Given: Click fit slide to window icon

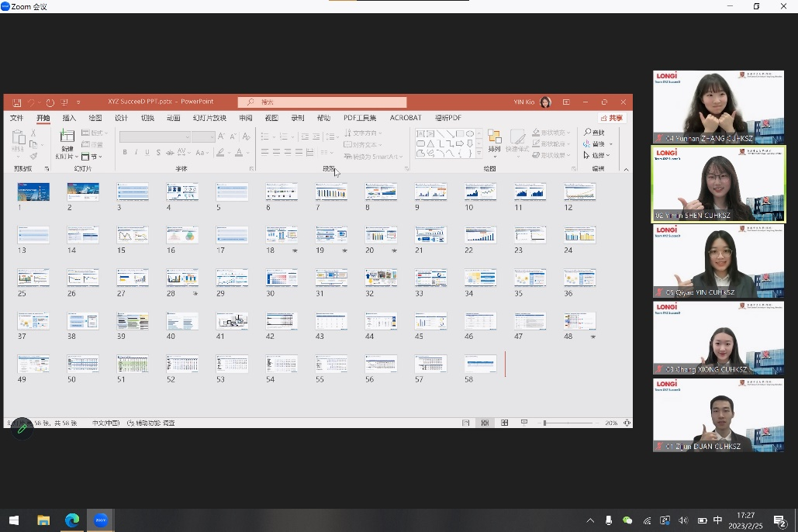Looking at the screenshot, I should [x=627, y=423].
